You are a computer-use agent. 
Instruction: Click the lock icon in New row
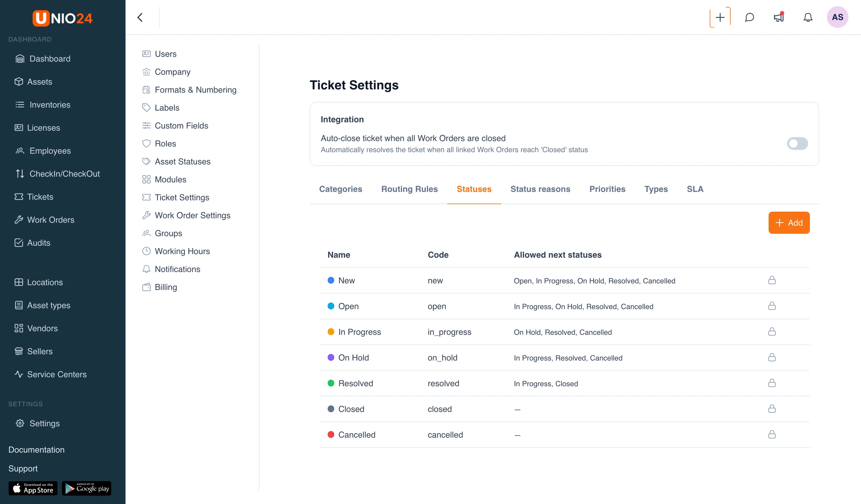pos(772,280)
